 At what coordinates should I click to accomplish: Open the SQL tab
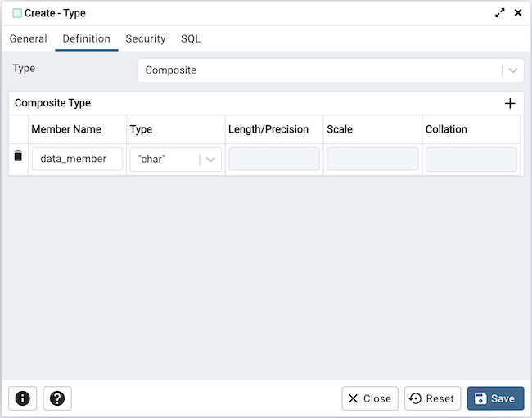191,38
